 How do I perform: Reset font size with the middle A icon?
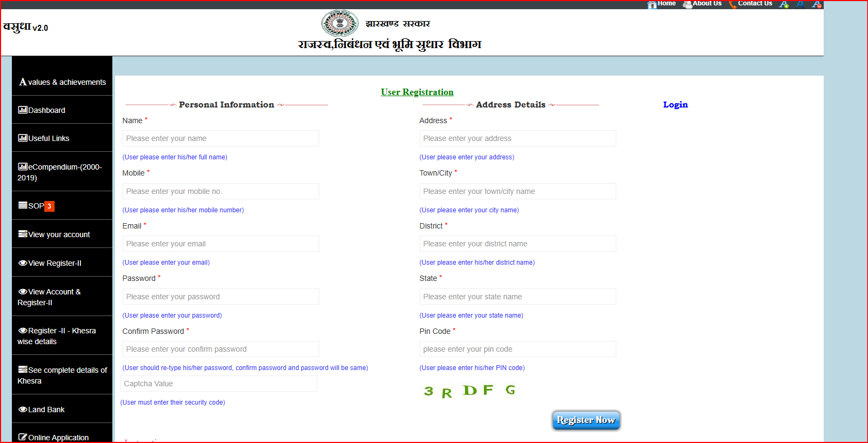(800, 4)
